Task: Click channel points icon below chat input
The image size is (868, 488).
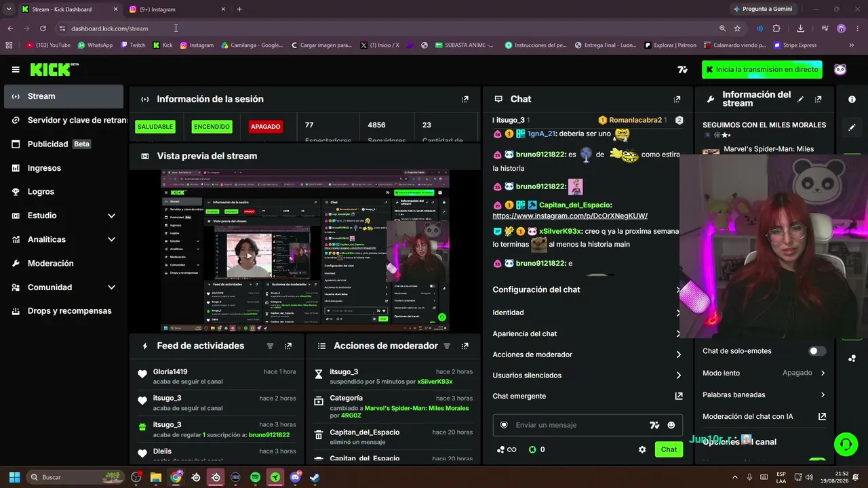Action: click(x=506, y=449)
